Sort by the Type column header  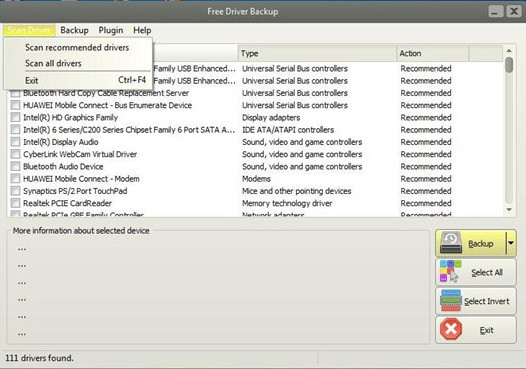coord(317,53)
